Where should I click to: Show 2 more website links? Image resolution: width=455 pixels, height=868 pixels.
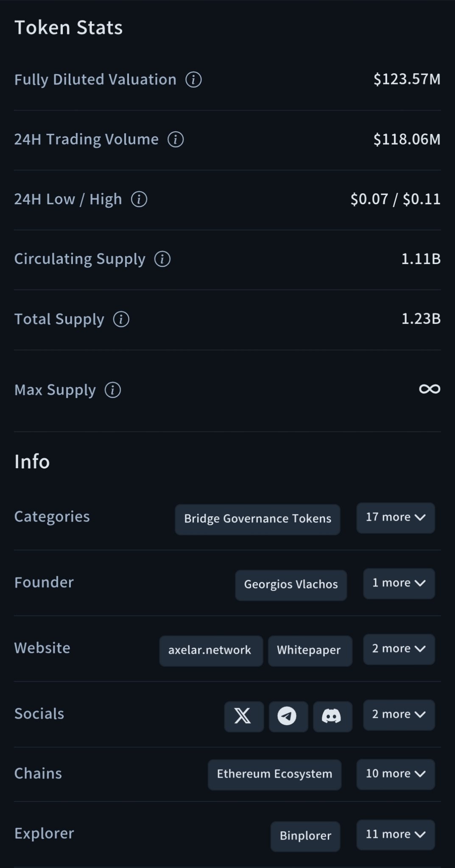[399, 649]
